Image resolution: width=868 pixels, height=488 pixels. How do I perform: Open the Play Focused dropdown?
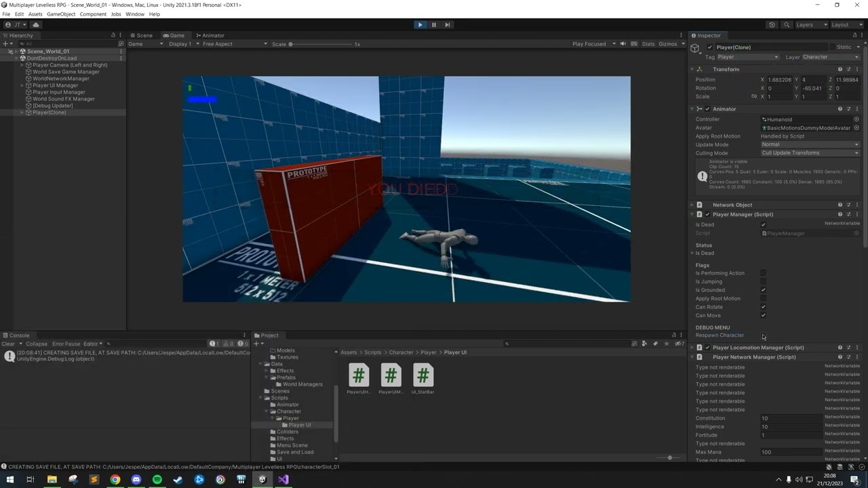point(593,44)
